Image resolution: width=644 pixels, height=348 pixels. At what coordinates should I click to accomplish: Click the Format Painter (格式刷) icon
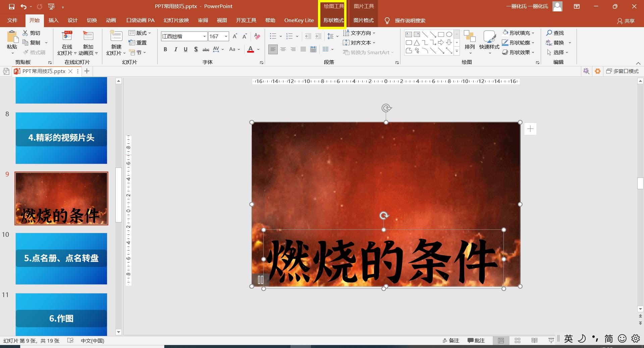pyautogui.click(x=34, y=53)
